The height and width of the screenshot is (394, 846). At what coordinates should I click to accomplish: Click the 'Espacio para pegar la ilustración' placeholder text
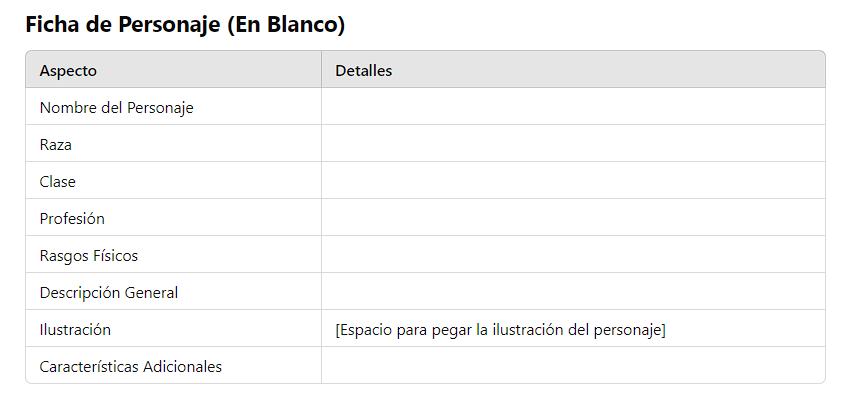pyautogui.click(x=500, y=330)
